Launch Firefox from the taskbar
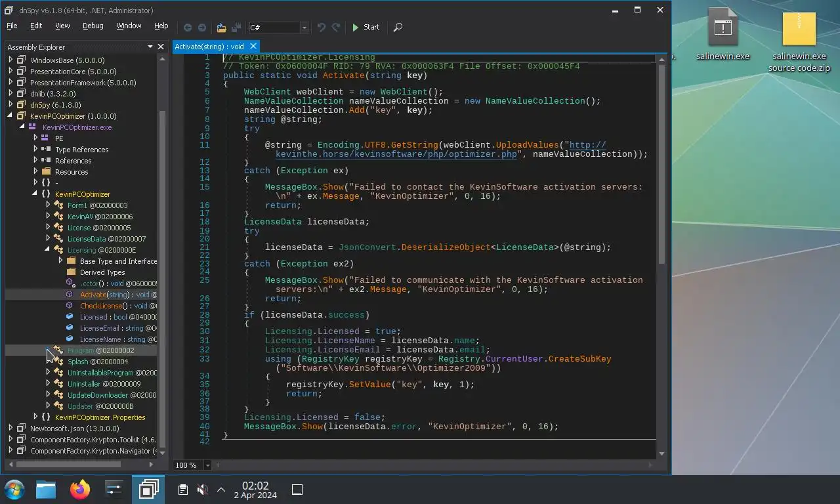840x504 pixels. pyautogui.click(x=80, y=489)
